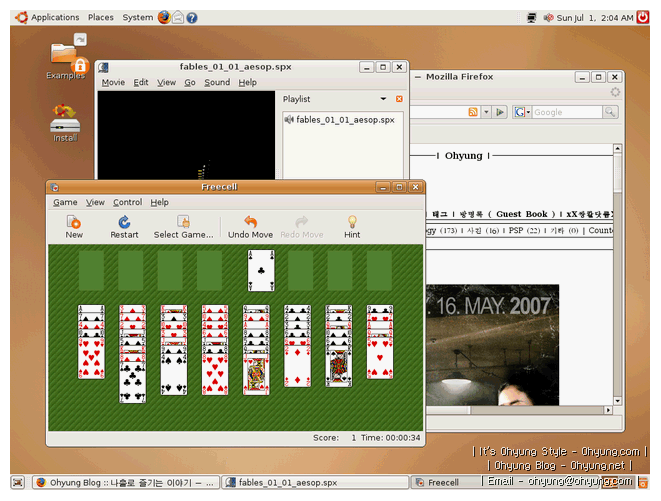This screenshot has width=661, height=501.
Task: Expand the Playlist sidebar dropdown arrow
Action: (383, 99)
